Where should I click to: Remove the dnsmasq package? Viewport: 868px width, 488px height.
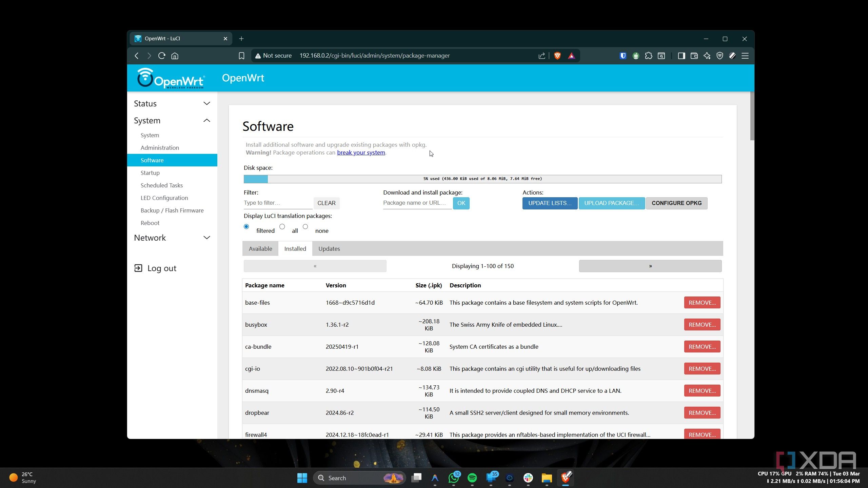tap(702, 390)
